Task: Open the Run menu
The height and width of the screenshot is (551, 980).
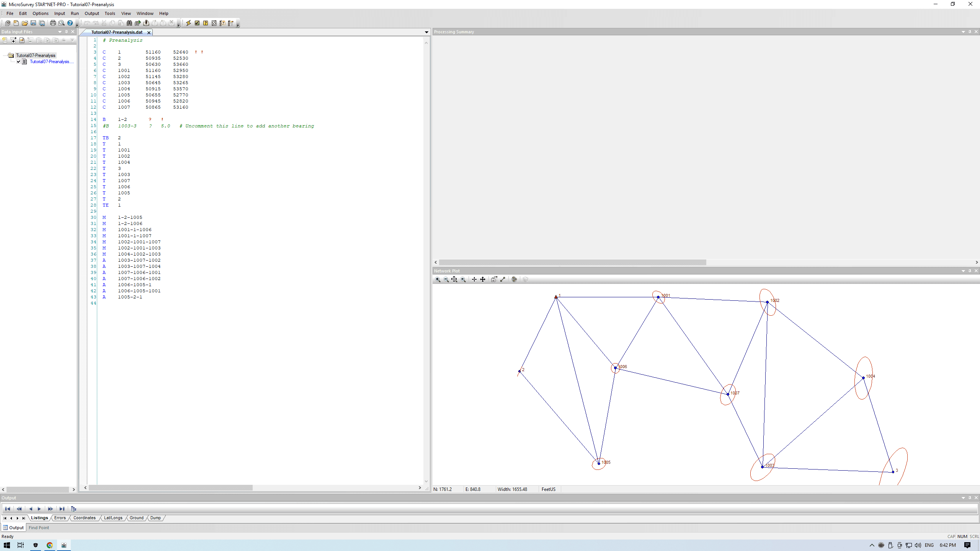Action: pyautogui.click(x=75, y=13)
